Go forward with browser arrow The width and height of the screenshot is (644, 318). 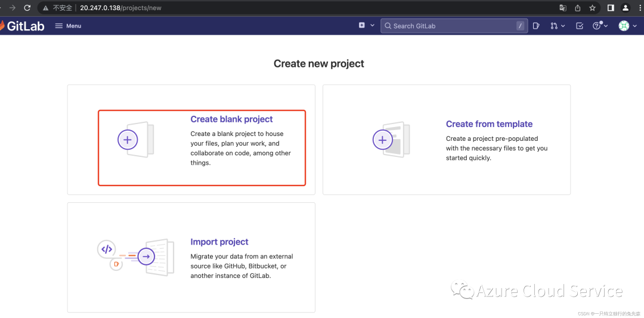13,8
